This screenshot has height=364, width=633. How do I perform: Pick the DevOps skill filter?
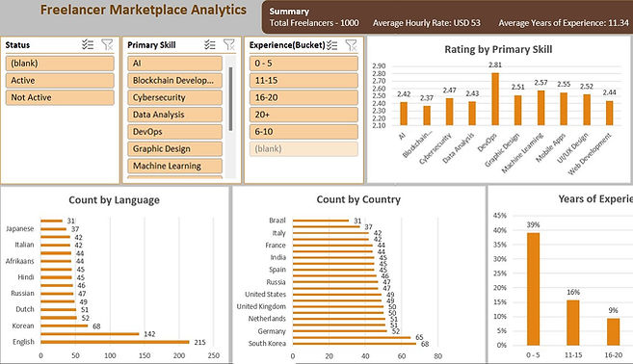(174, 132)
